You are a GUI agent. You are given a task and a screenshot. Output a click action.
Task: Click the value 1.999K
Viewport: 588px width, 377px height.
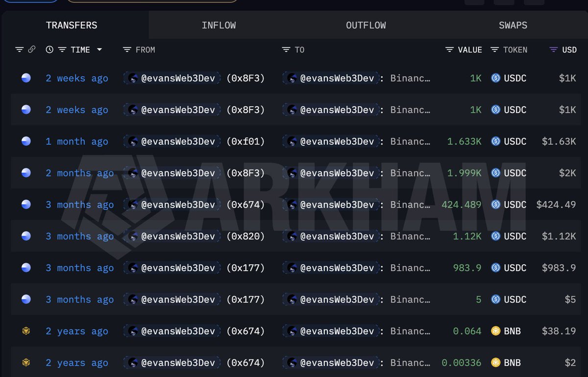465,173
